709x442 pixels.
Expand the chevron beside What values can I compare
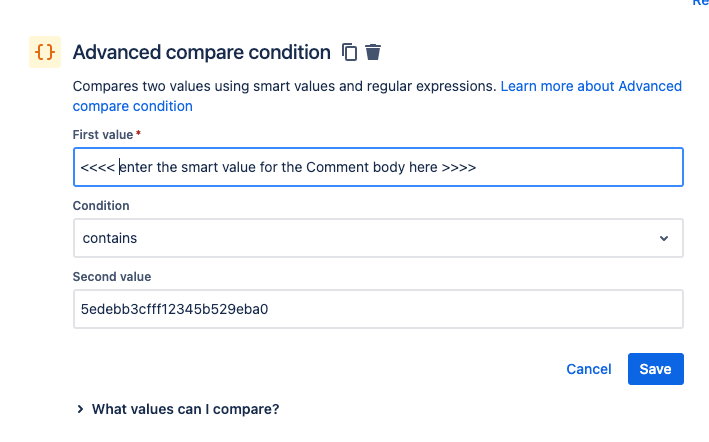(x=80, y=409)
